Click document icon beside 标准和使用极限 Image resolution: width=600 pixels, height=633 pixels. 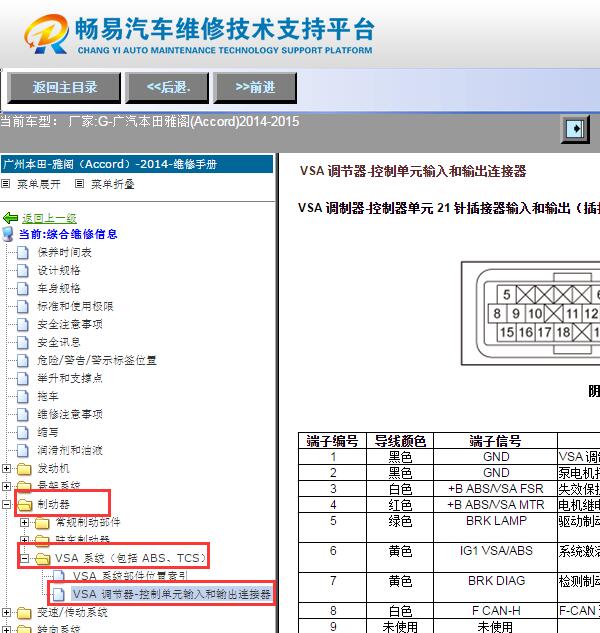(x=23, y=306)
